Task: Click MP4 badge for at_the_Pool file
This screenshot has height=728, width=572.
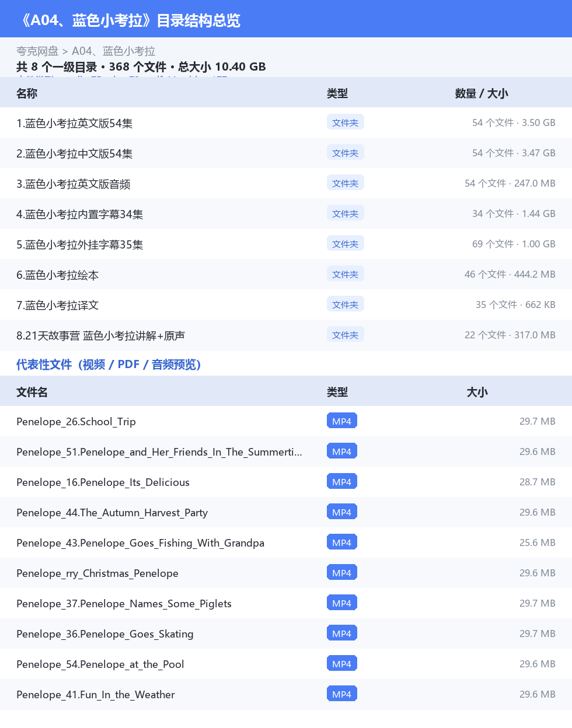Action: tap(341, 664)
